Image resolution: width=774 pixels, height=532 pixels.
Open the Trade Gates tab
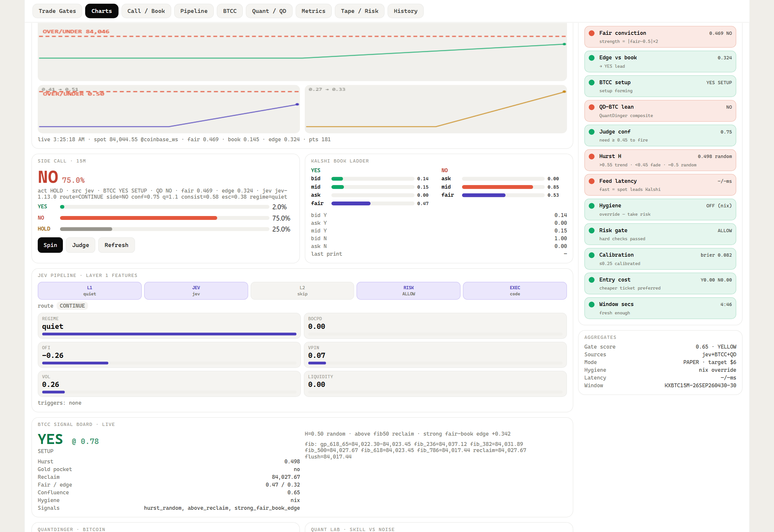tap(57, 11)
